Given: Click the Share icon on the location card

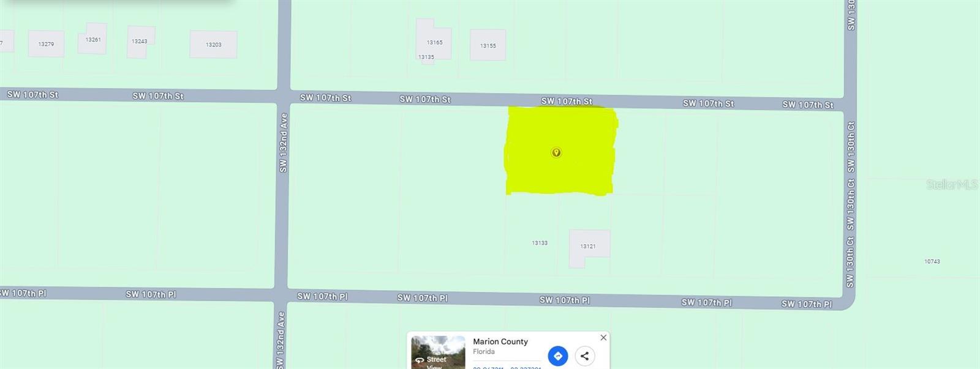Looking at the screenshot, I should pos(584,356).
